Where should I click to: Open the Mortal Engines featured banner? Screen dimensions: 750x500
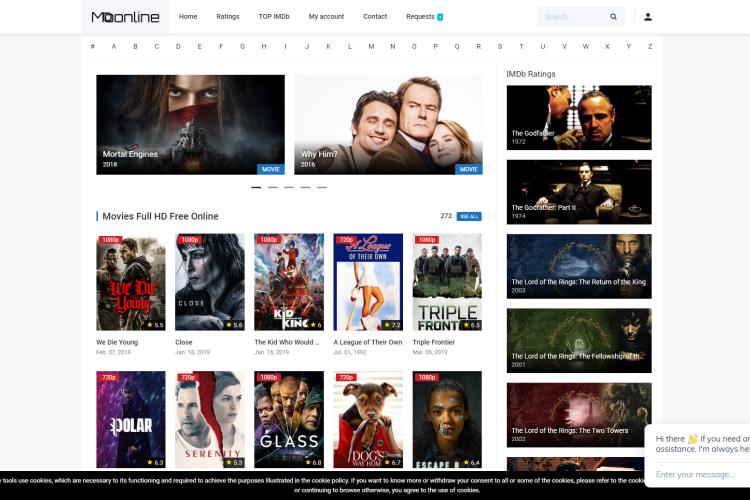click(190, 124)
